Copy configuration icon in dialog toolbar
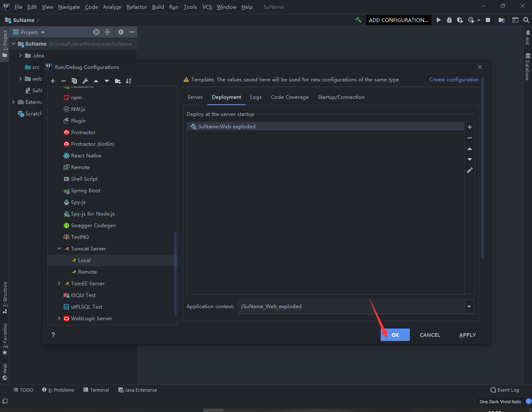532x412 pixels. [x=74, y=81]
